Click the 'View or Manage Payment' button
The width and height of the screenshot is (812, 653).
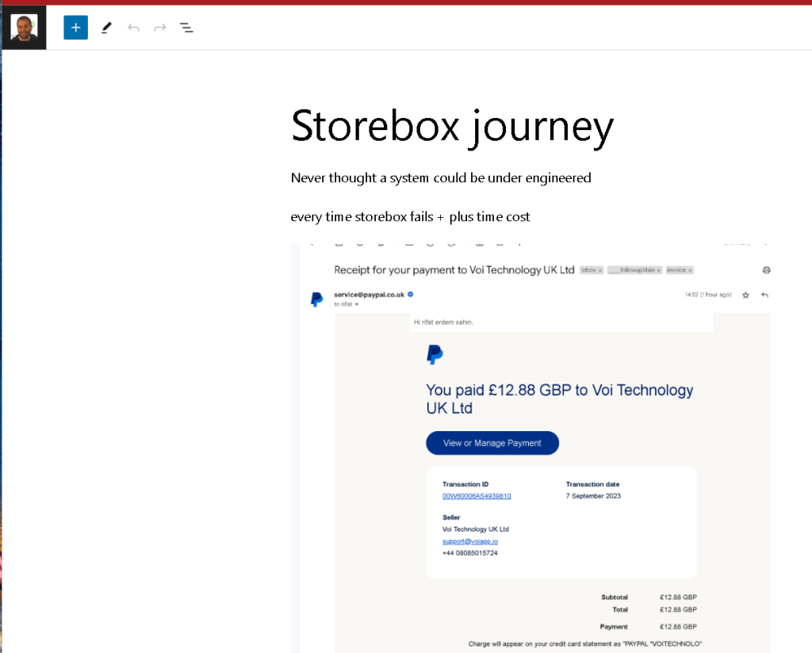click(492, 443)
